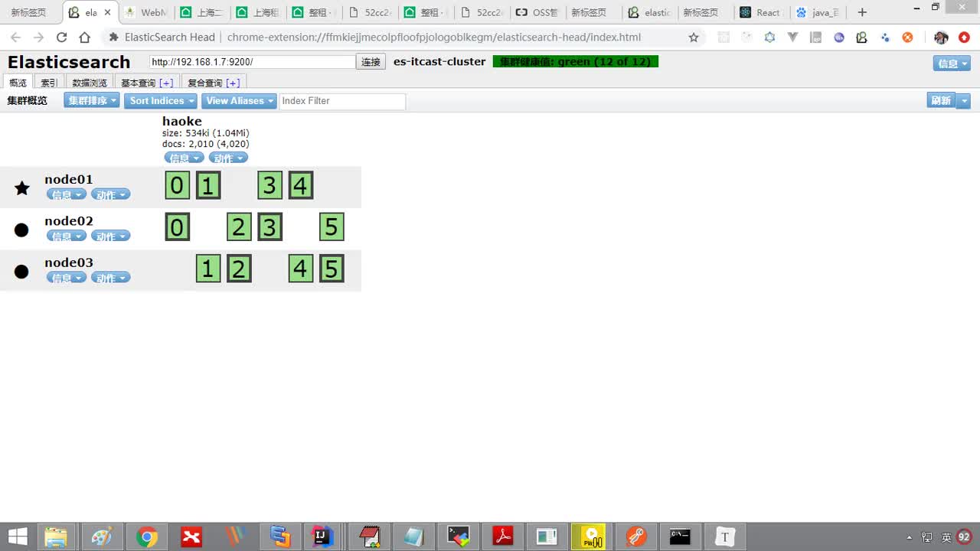Click the green cluster health status indicator
Screen dimensions: 980x551
pos(576,62)
